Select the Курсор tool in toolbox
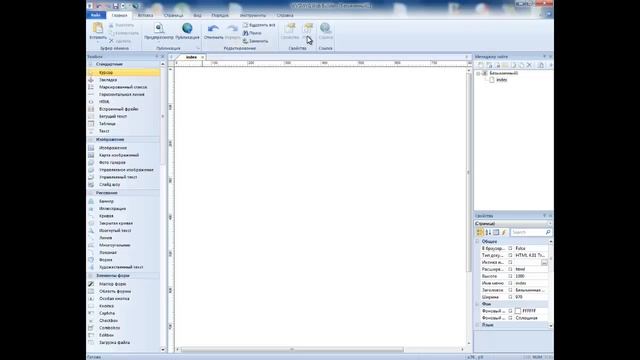 123,72
